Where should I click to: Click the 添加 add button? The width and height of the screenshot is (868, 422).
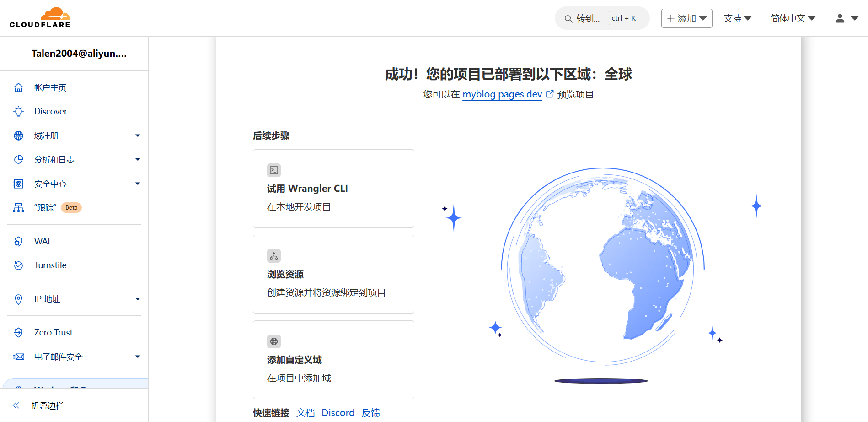[686, 18]
